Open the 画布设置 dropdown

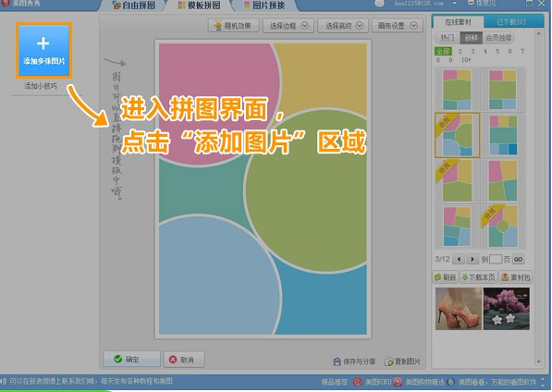398,26
